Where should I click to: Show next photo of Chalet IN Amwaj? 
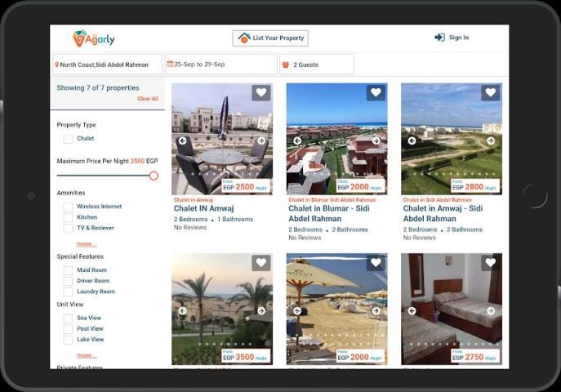pyautogui.click(x=261, y=141)
